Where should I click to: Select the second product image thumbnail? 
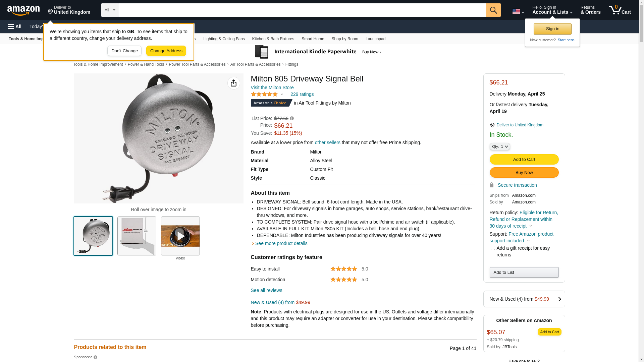137,236
